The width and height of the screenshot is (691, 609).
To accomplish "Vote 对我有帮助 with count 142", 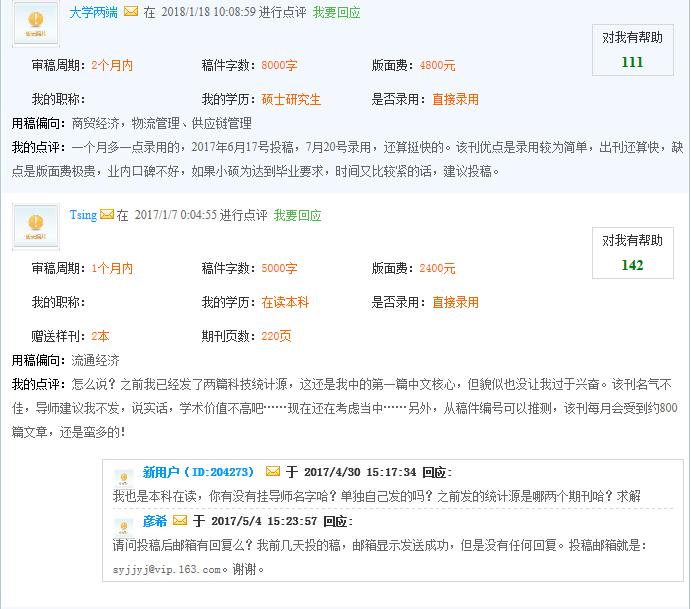I will coord(632,253).
